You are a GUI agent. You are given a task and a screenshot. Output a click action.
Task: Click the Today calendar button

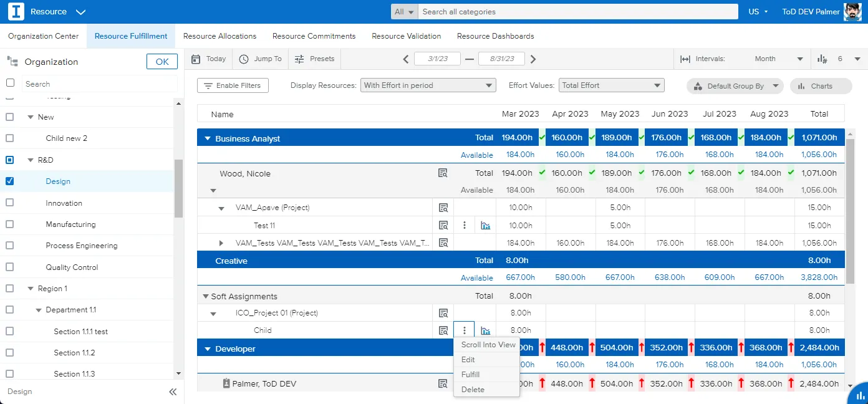208,59
